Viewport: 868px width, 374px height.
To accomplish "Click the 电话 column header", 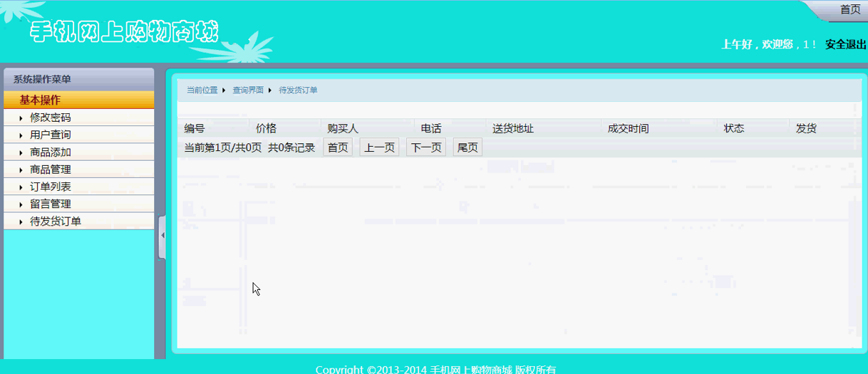I will click(x=431, y=128).
